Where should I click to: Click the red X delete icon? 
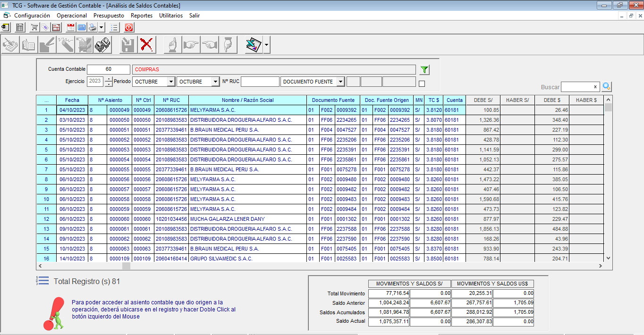coord(147,45)
